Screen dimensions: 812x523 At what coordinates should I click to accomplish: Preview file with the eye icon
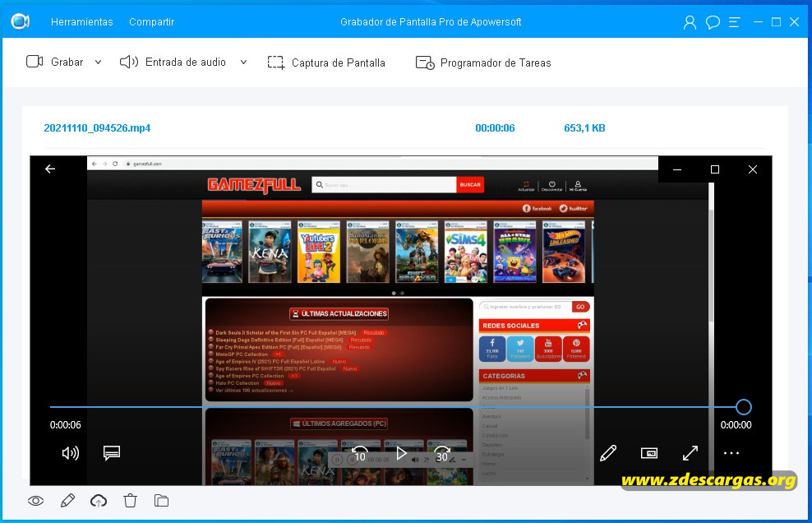(x=35, y=501)
